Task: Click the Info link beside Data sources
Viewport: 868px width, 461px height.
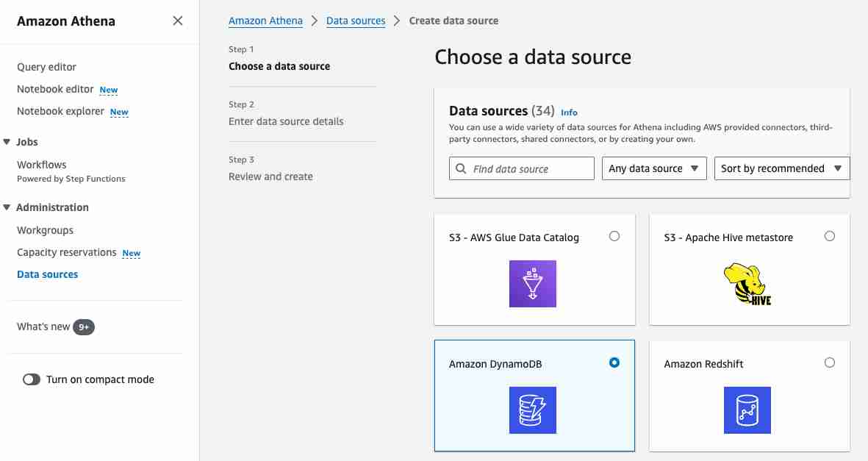Action: (x=569, y=112)
